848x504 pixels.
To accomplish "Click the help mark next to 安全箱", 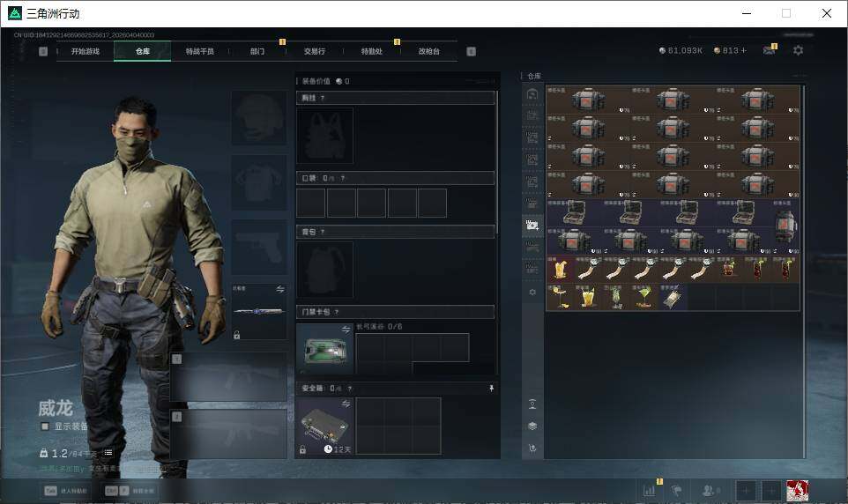I will 349,389.
